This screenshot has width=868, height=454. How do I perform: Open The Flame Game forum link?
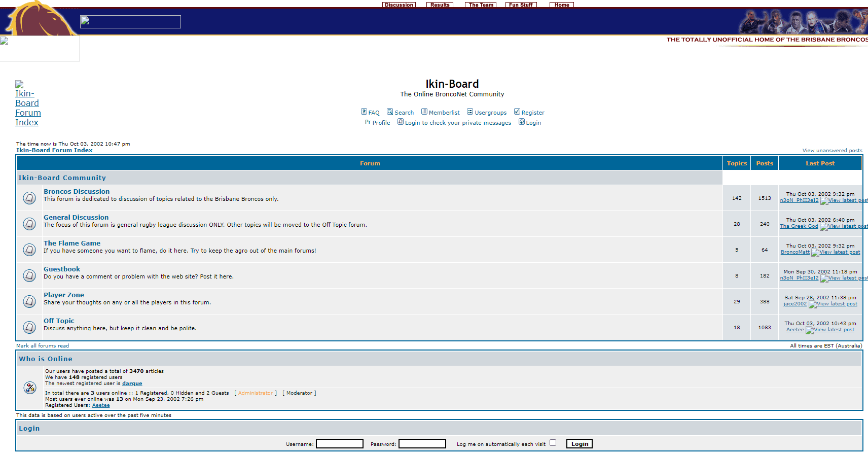click(x=72, y=243)
